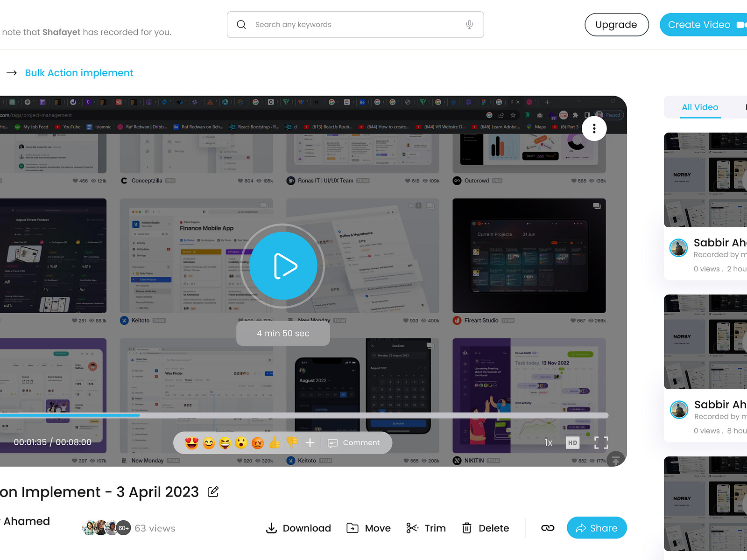Open the three-dot menu on the video

pyautogui.click(x=594, y=128)
